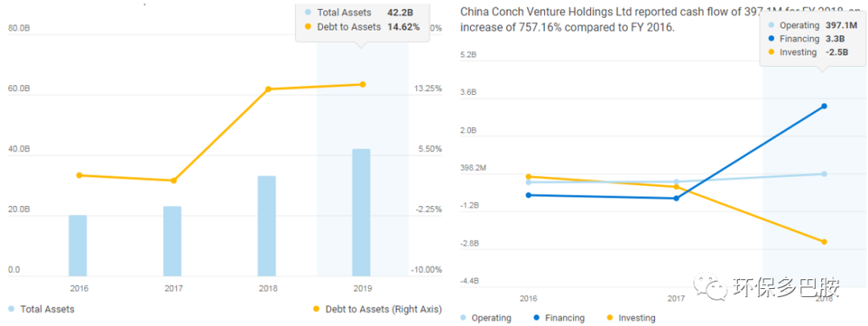Click the 2017 Financing data point

(x=677, y=198)
